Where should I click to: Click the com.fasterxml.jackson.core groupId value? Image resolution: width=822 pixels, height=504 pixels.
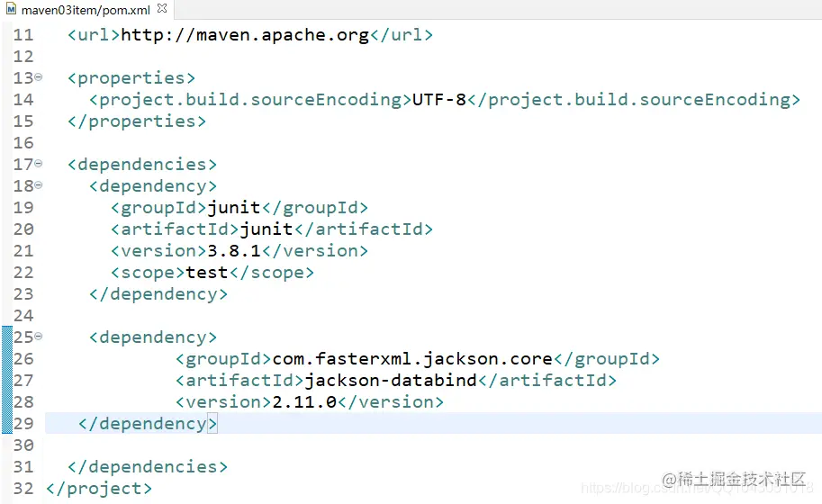[x=412, y=359]
